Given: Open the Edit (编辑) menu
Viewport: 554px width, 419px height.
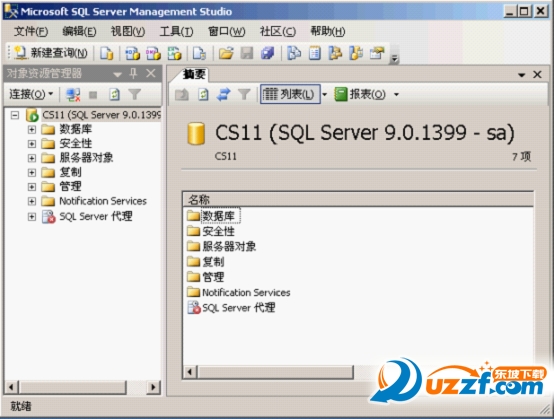Looking at the screenshot, I should click(x=79, y=31).
